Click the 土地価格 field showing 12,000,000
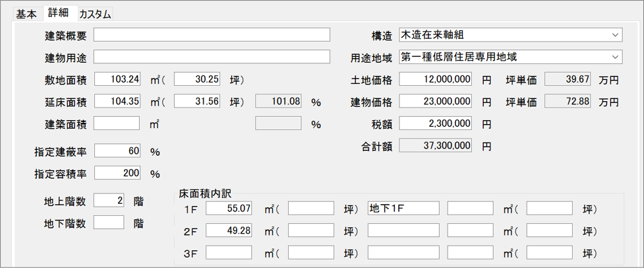The height and width of the screenshot is (268, 644). [436, 80]
